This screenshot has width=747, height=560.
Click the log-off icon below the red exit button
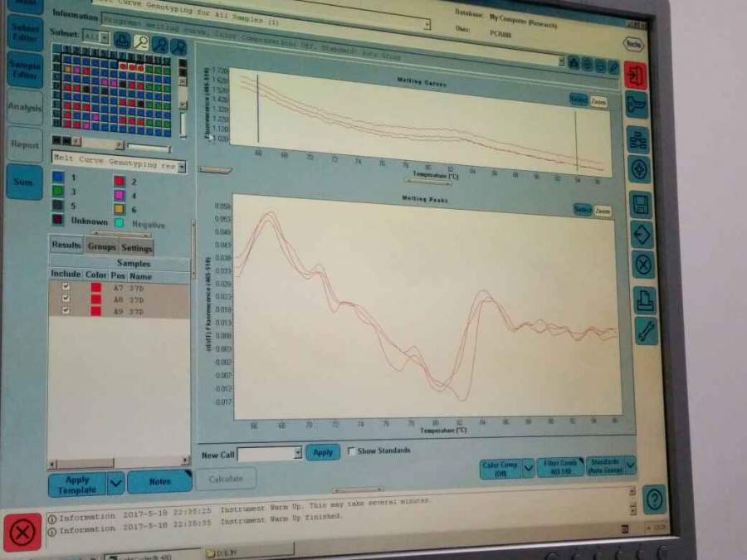pos(637,105)
